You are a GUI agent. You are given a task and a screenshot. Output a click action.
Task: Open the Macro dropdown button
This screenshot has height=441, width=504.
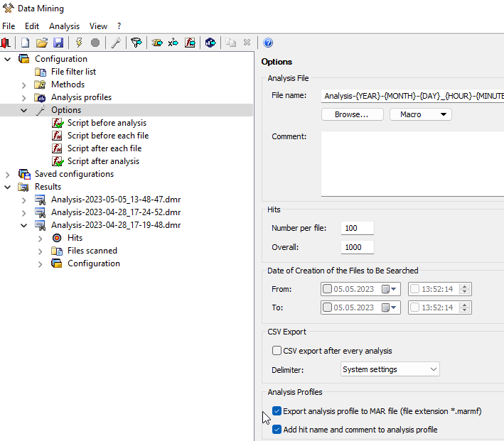tap(420, 114)
